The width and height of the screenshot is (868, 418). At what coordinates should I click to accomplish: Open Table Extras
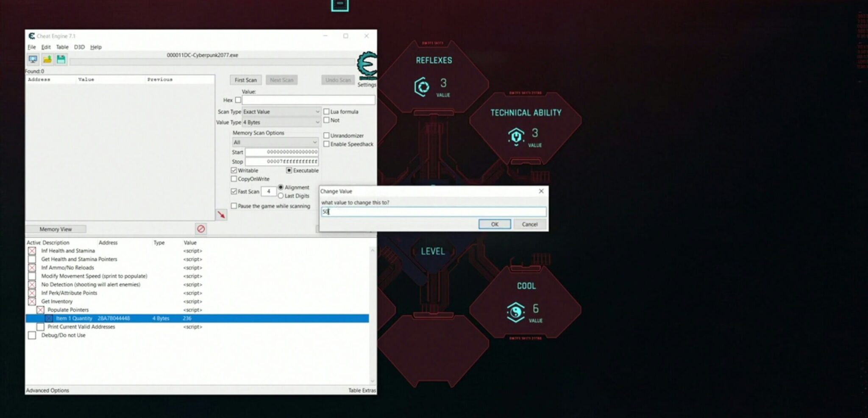[x=362, y=390]
